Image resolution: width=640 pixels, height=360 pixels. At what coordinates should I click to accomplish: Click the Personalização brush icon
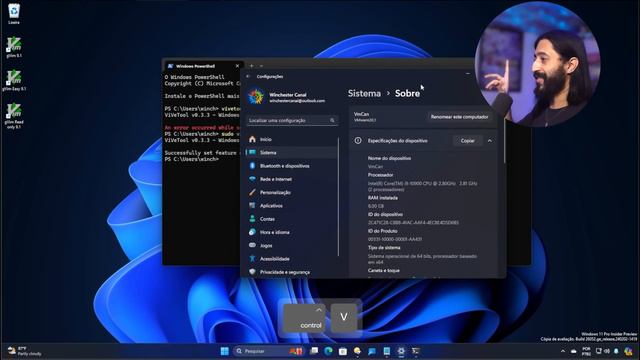click(252, 192)
